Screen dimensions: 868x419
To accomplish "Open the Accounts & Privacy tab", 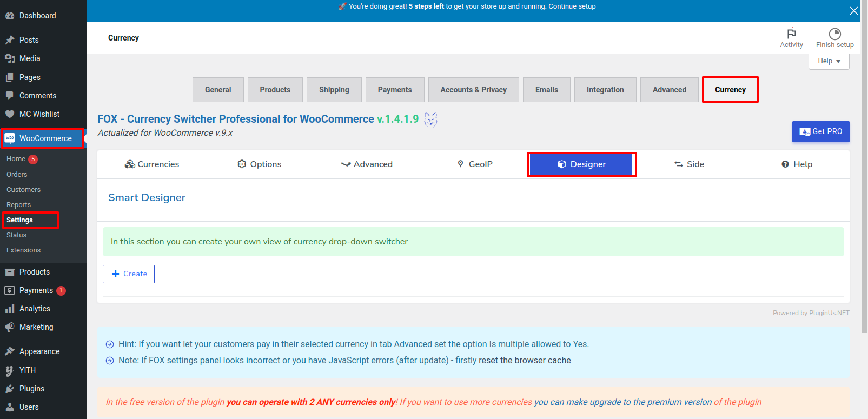I will pos(474,90).
